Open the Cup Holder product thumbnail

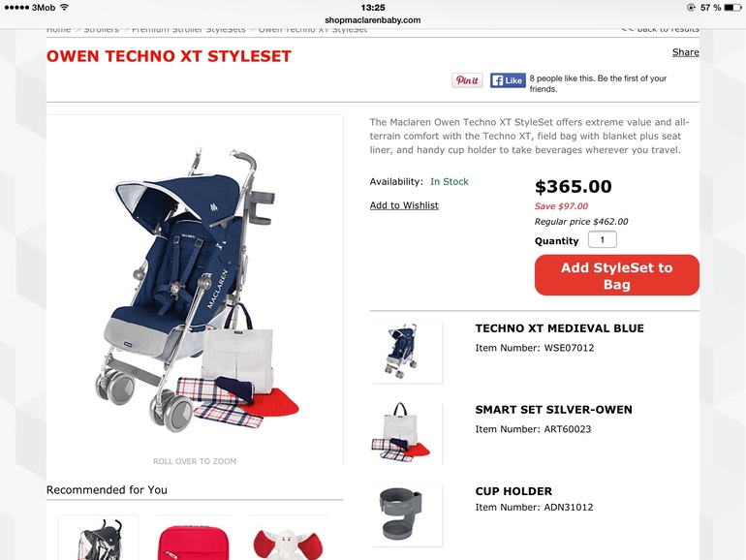tap(406, 514)
